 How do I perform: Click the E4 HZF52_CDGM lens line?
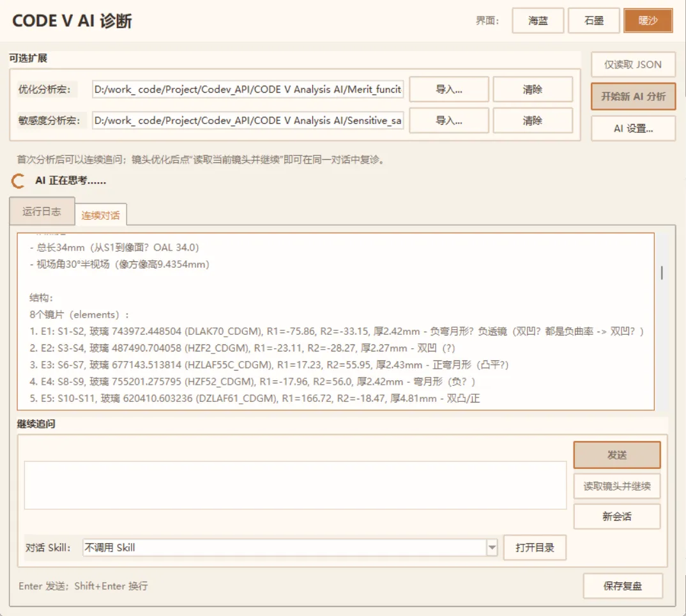(x=252, y=381)
